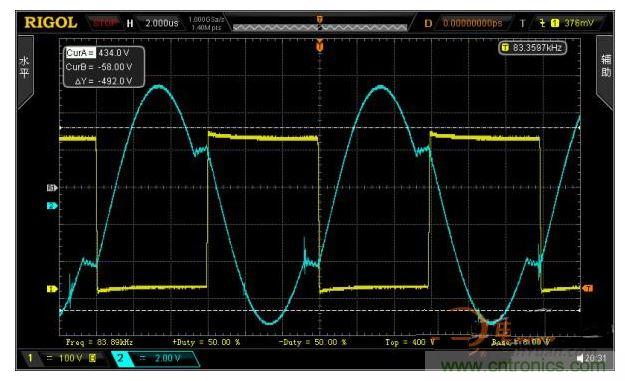Click the yellow channel 1 ground marker

[52, 289]
